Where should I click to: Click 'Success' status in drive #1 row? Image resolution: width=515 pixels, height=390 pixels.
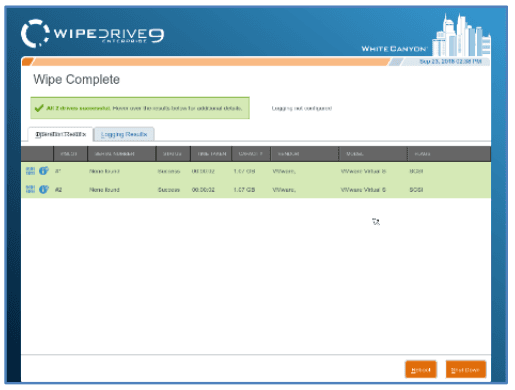tap(169, 171)
